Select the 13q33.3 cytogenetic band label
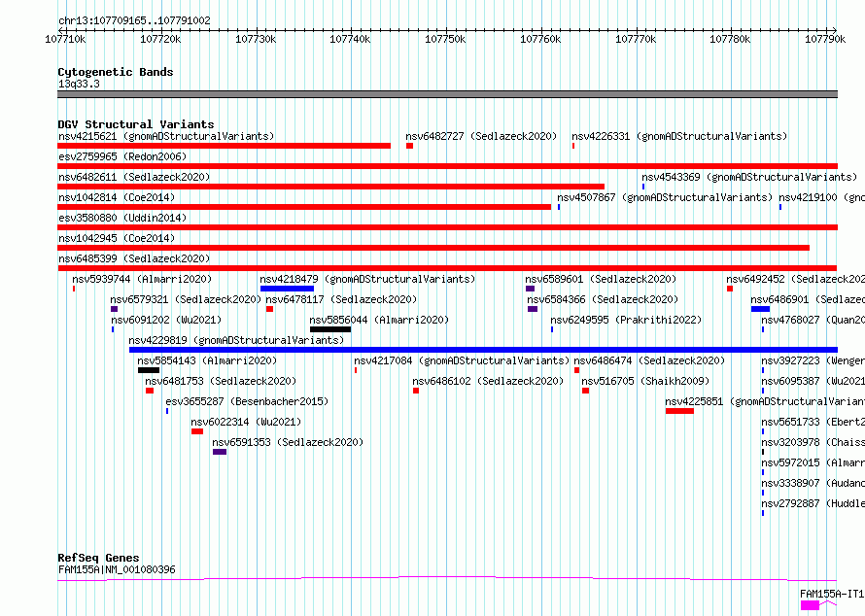This screenshot has width=865, height=616. tap(79, 84)
